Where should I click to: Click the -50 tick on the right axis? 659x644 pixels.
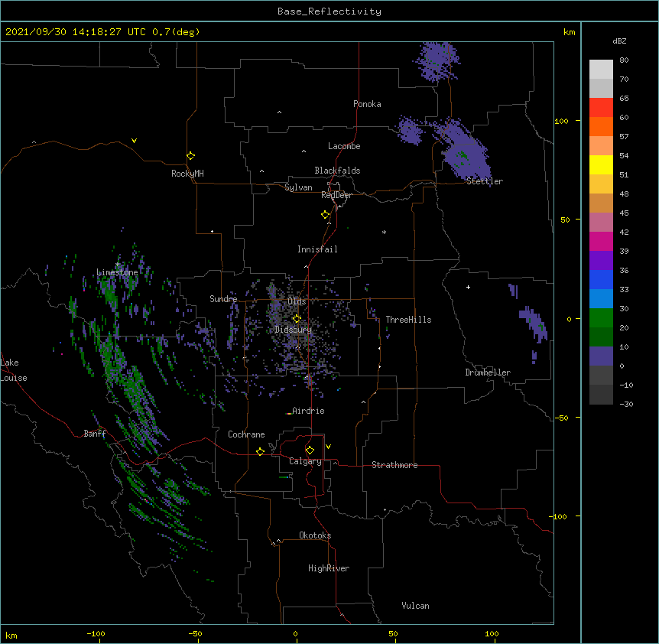(x=561, y=418)
